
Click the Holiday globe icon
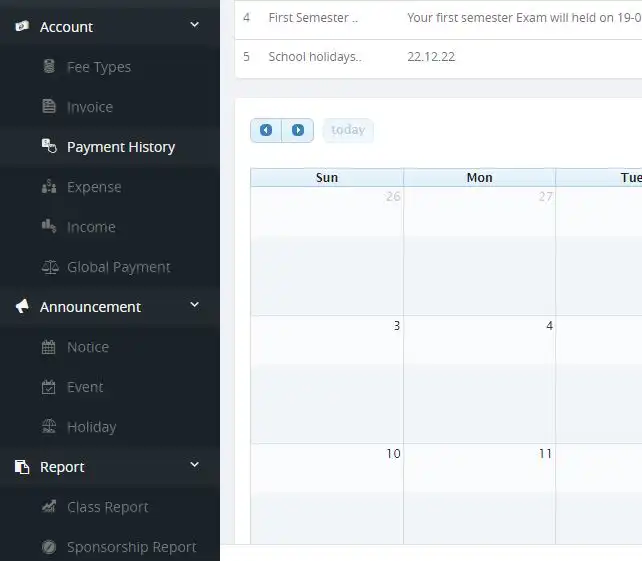click(x=49, y=427)
